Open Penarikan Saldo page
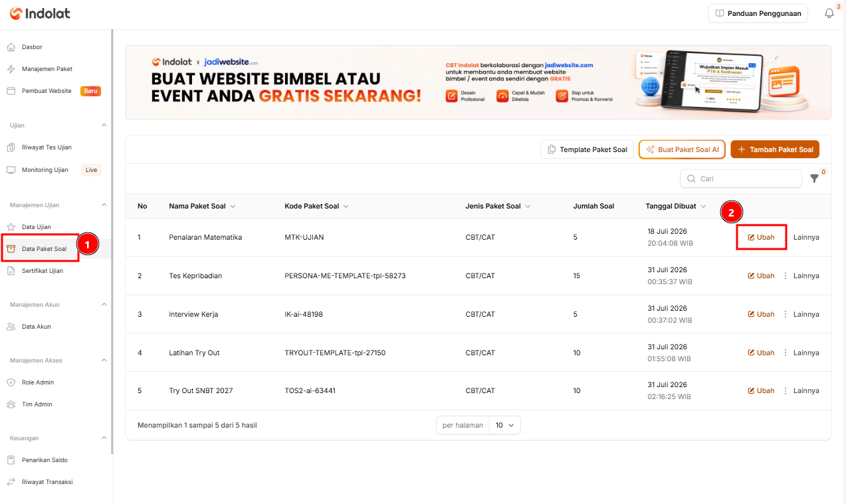The width and height of the screenshot is (846, 504). pos(45,460)
